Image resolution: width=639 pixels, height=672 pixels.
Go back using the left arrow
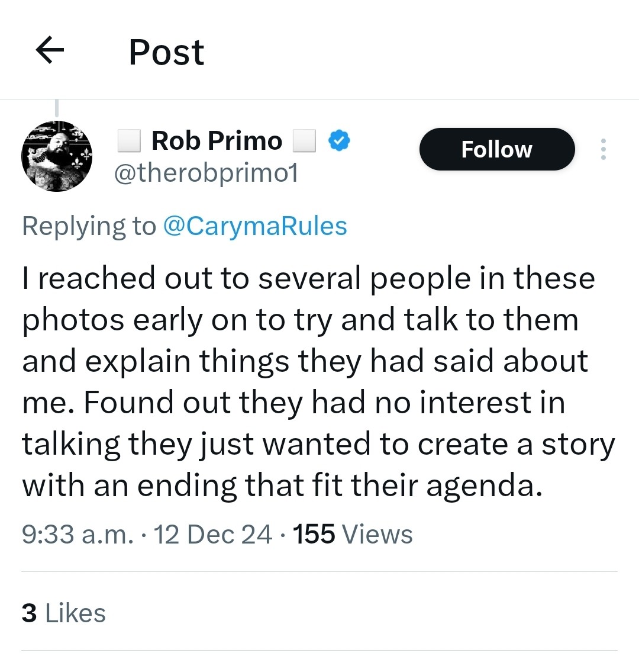click(50, 51)
